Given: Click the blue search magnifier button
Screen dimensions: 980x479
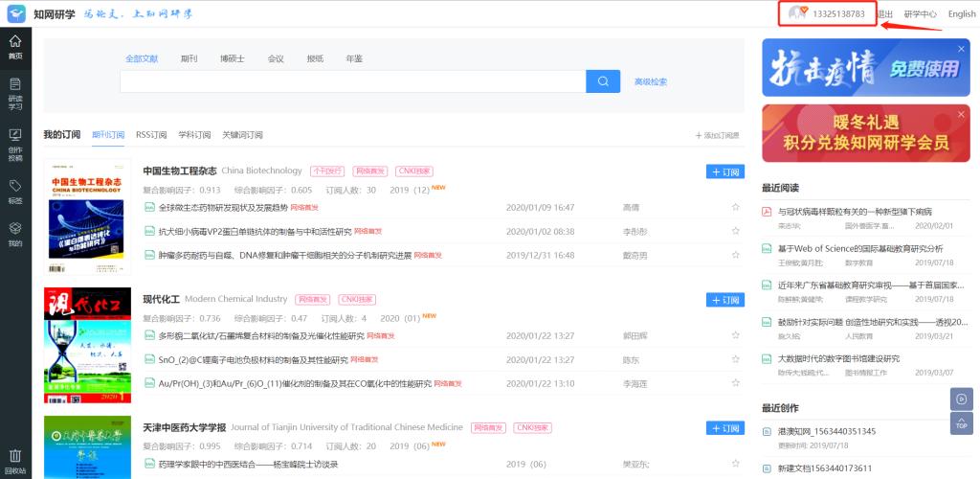Looking at the screenshot, I should 603,81.
